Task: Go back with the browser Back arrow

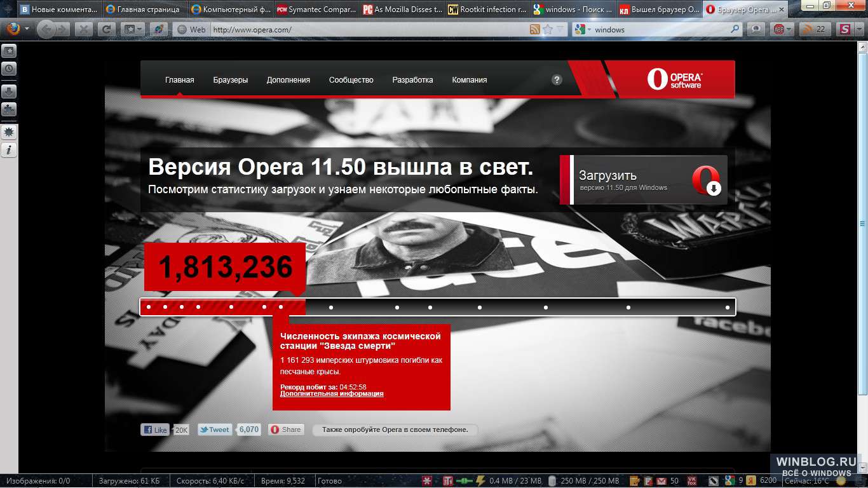Action: 46,29
